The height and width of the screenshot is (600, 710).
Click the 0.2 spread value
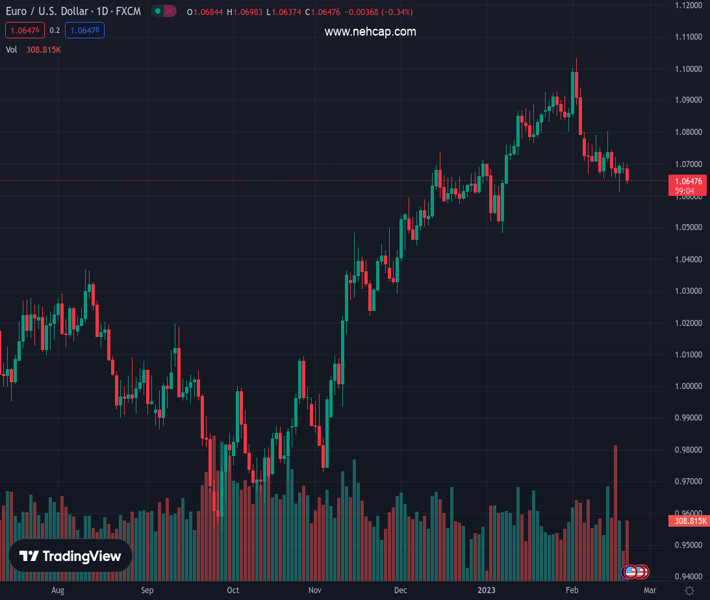click(55, 30)
